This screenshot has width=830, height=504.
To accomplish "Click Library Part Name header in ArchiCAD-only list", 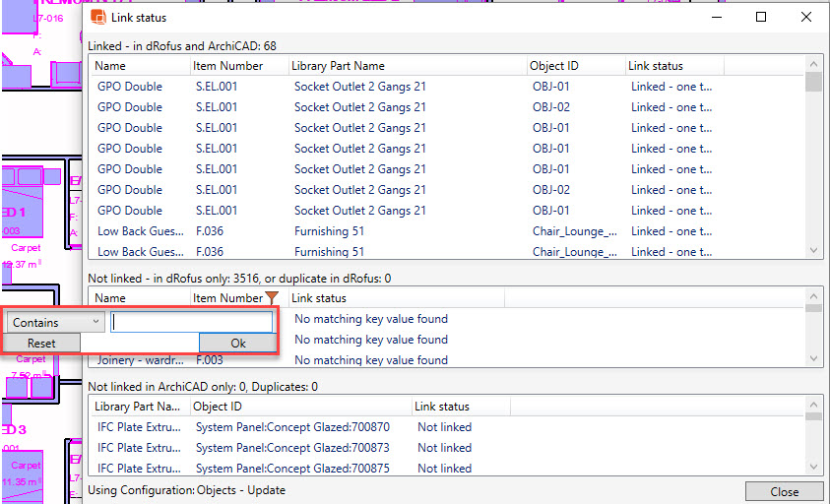I will 138,407.
